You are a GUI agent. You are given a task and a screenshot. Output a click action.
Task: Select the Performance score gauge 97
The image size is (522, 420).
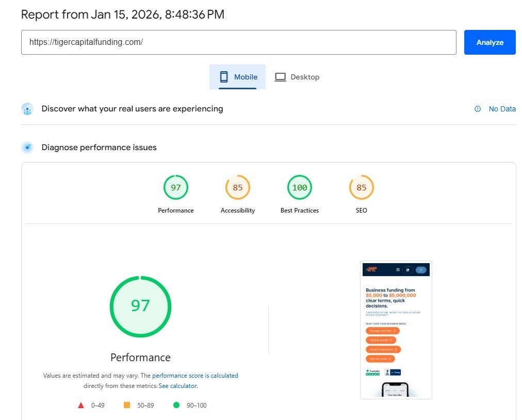[176, 187]
